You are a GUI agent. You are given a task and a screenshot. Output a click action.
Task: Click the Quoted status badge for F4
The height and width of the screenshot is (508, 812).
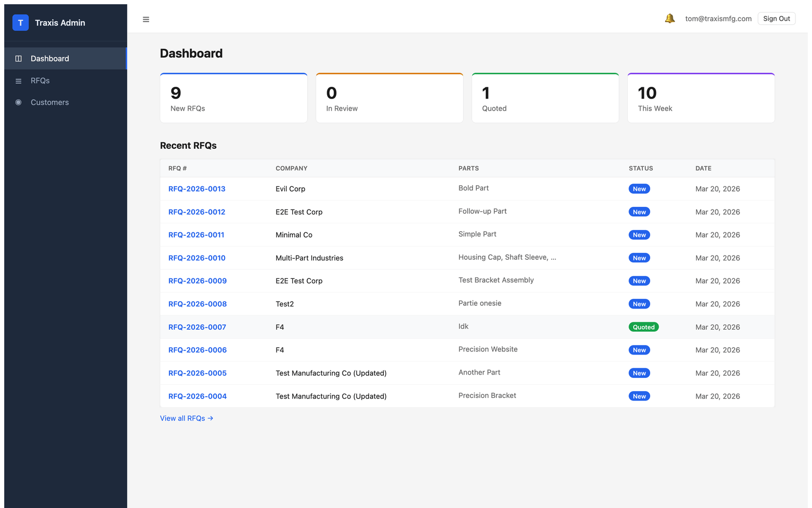pos(643,328)
